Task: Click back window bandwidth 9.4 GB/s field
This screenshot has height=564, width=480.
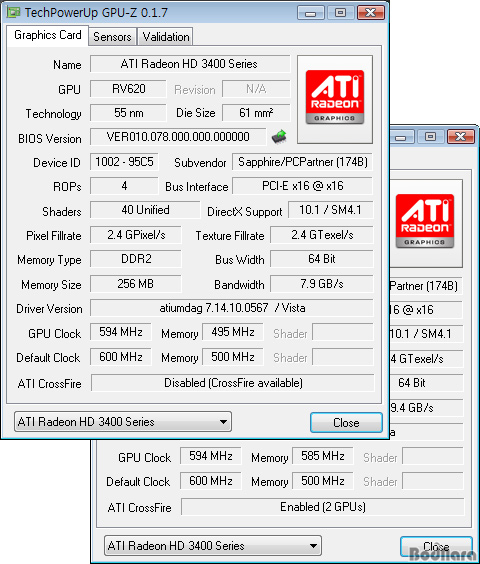Action: click(426, 408)
